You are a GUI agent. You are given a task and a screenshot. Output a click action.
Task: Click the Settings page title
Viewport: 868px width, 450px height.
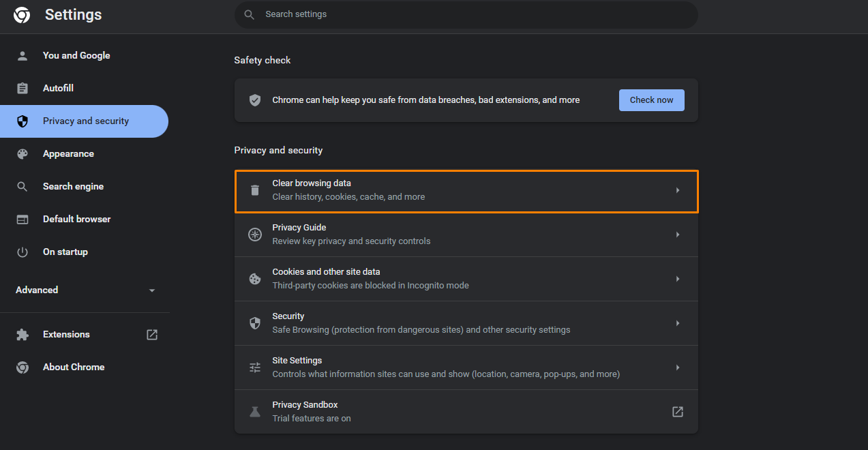point(74,15)
